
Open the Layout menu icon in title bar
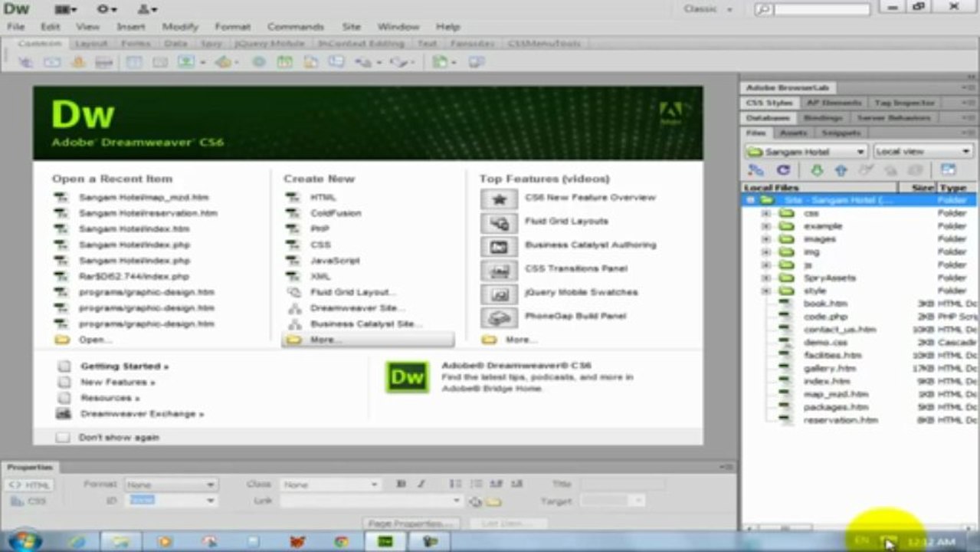[x=67, y=9]
